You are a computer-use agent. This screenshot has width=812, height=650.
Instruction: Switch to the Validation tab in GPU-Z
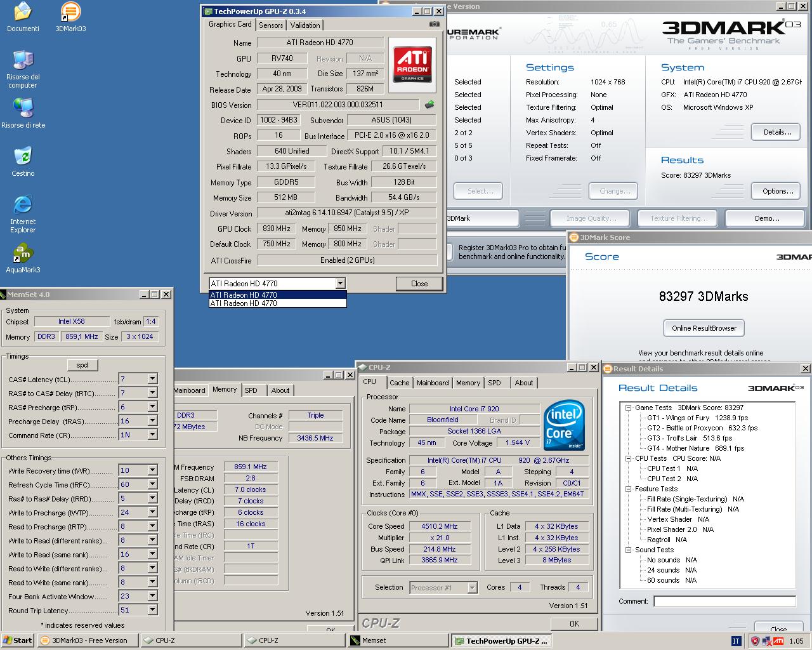point(305,25)
